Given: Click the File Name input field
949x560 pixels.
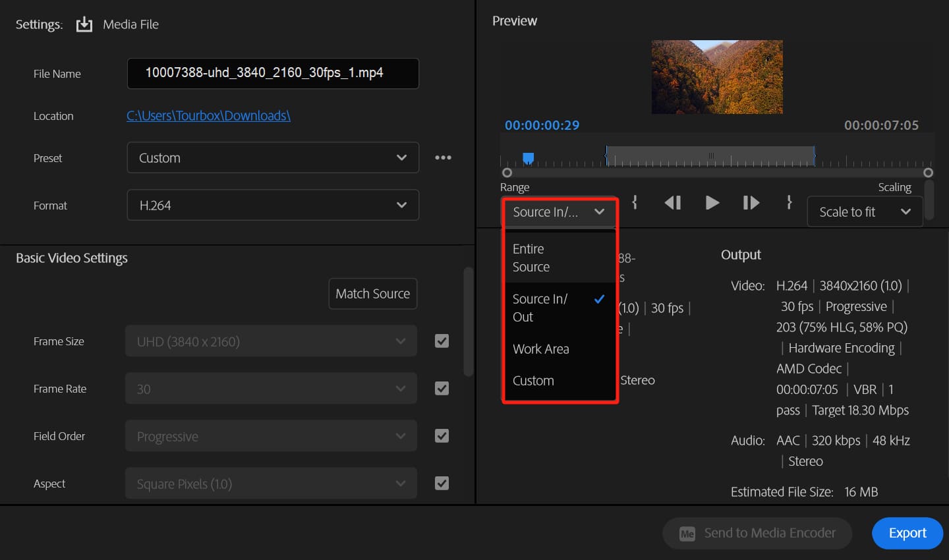Looking at the screenshot, I should coord(273,73).
